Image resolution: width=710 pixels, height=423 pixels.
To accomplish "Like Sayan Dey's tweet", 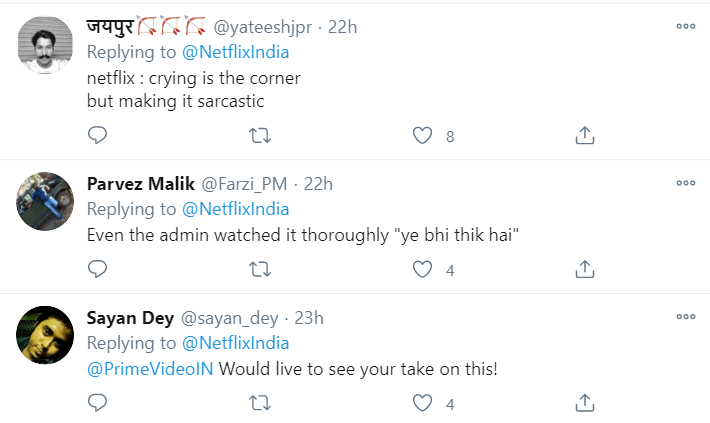I will tap(423, 403).
